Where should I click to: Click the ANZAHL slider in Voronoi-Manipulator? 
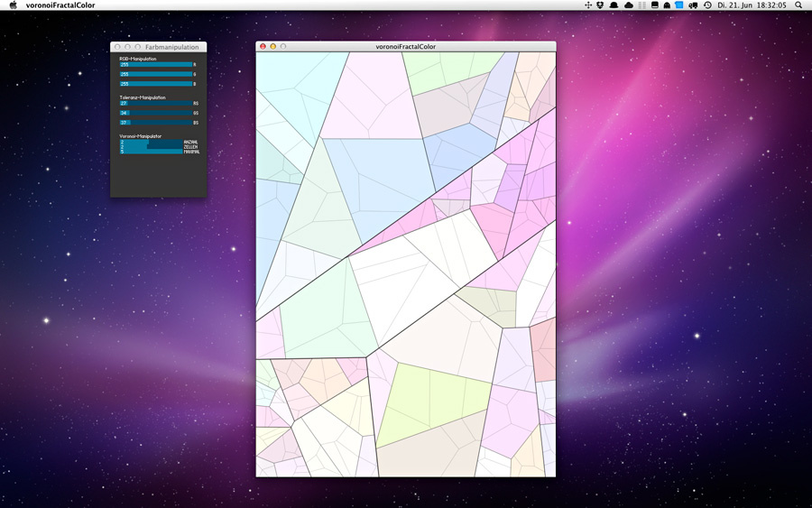pos(151,142)
